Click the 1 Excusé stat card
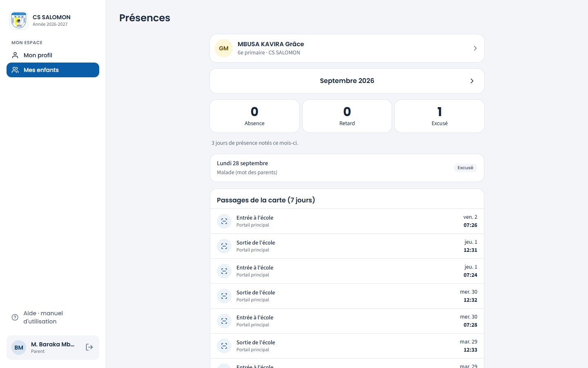Image resolution: width=588 pixels, height=368 pixels. point(439,116)
